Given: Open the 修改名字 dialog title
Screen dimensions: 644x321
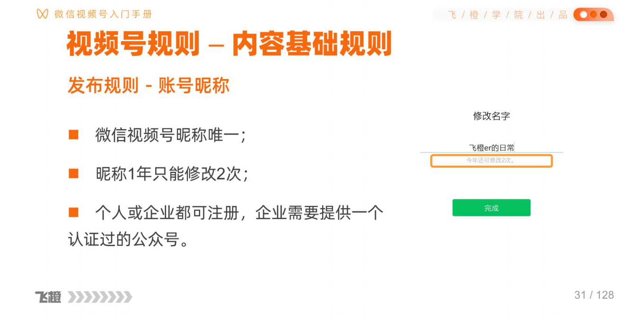Looking at the screenshot, I should pyautogui.click(x=492, y=116).
